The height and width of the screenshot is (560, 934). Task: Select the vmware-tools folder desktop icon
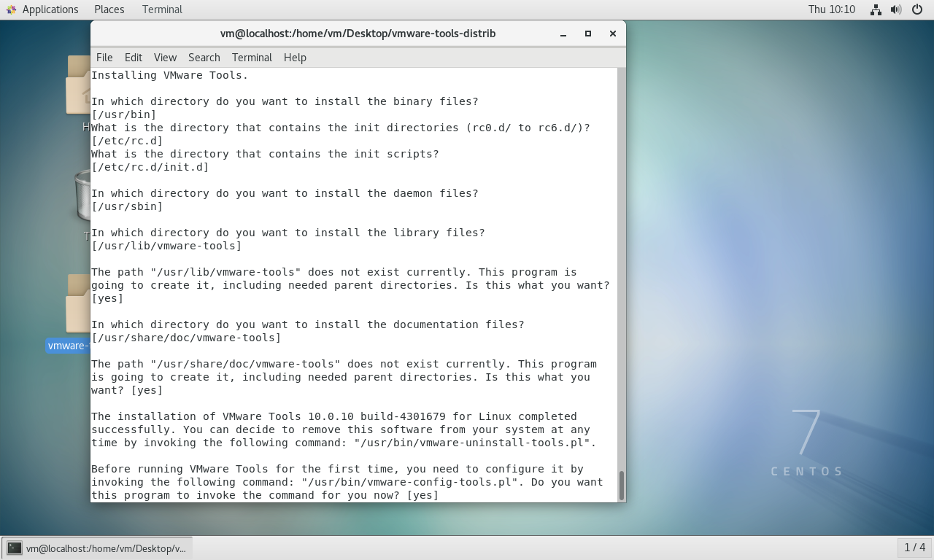click(78, 305)
